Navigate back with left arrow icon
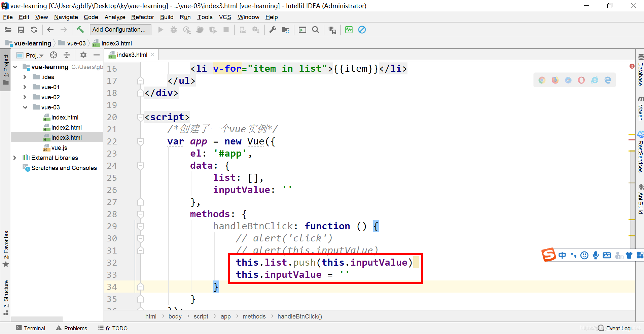This screenshot has width=644, height=334. (x=50, y=30)
